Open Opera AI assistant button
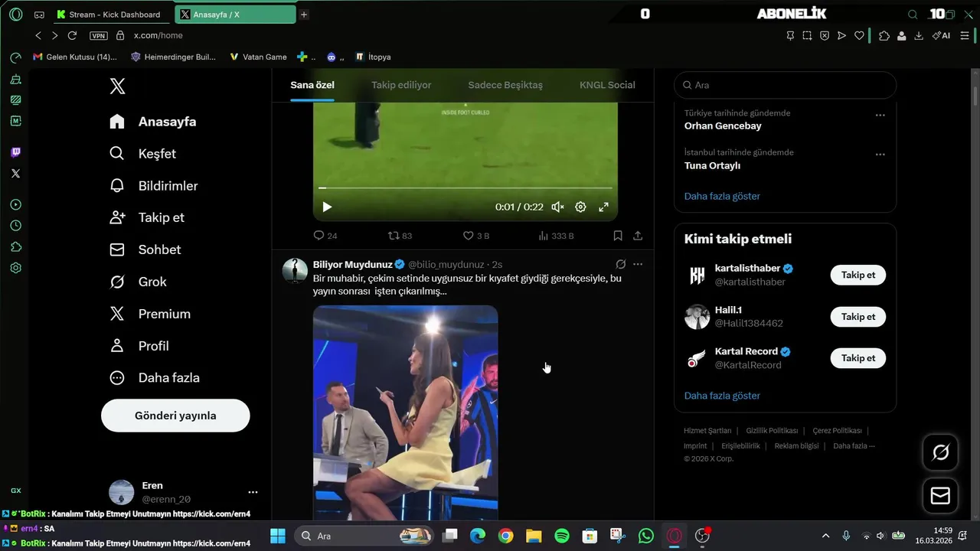This screenshot has width=980, height=551. (x=941, y=35)
